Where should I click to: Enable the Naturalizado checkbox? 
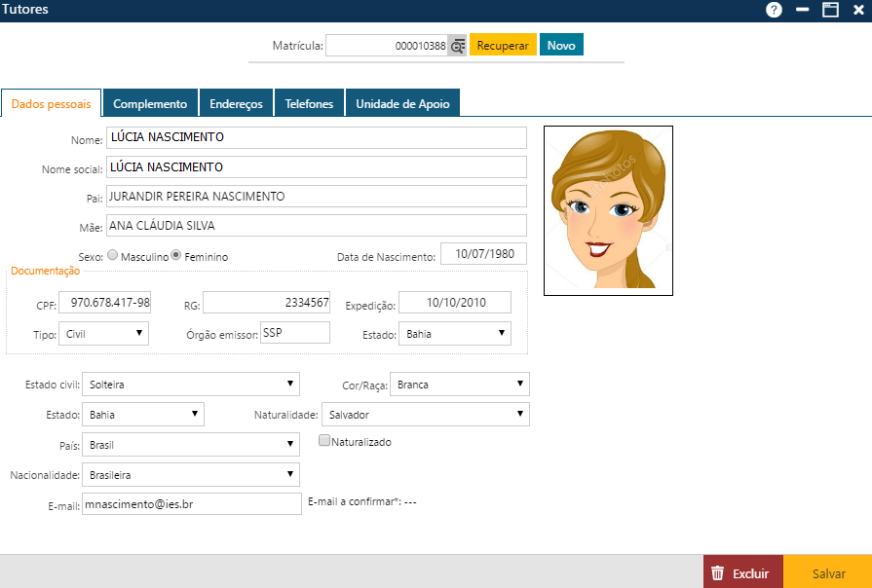pyautogui.click(x=325, y=441)
